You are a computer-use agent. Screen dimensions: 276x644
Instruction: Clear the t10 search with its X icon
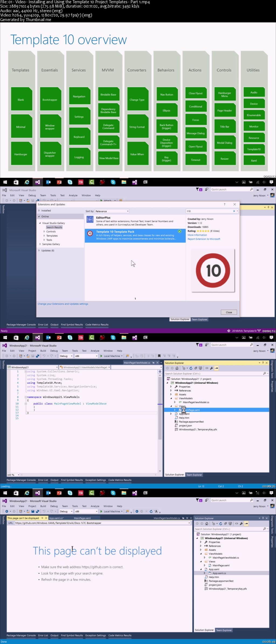tap(234, 211)
